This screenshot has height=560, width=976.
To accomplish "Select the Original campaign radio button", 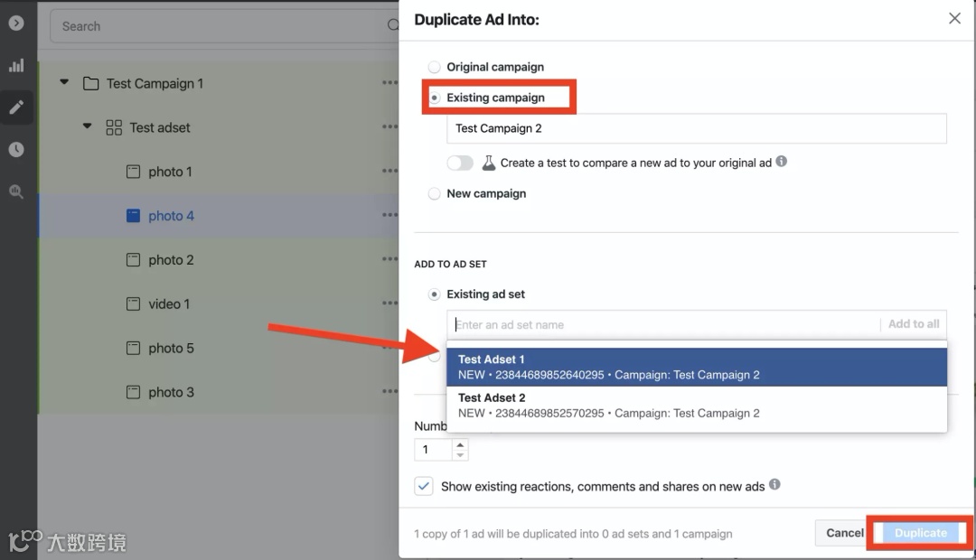I will pos(434,67).
